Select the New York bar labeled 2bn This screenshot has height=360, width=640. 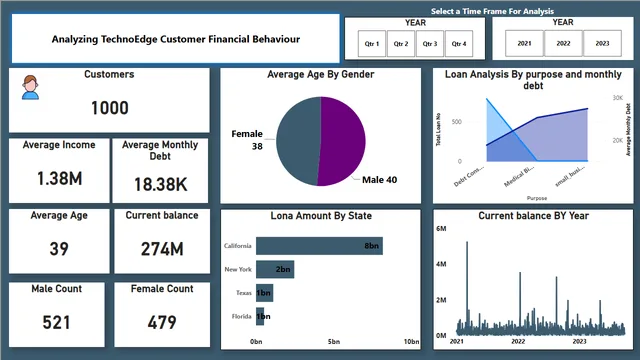pyautogui.click(x=275, y=269)
